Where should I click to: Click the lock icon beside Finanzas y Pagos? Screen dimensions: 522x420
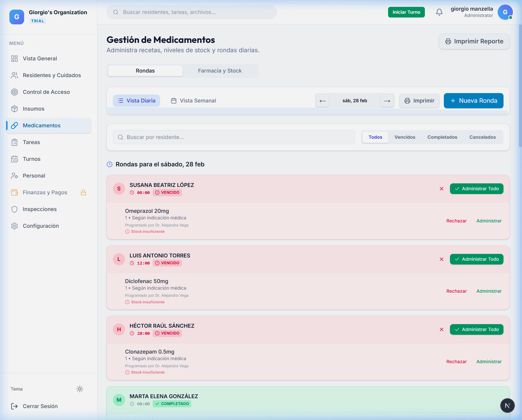click(x=83, y=192)
